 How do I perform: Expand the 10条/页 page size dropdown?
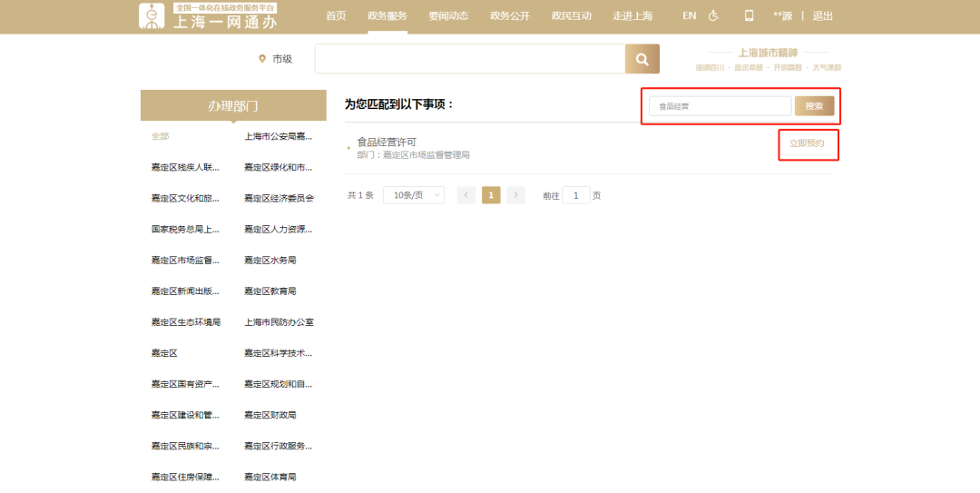414,195
